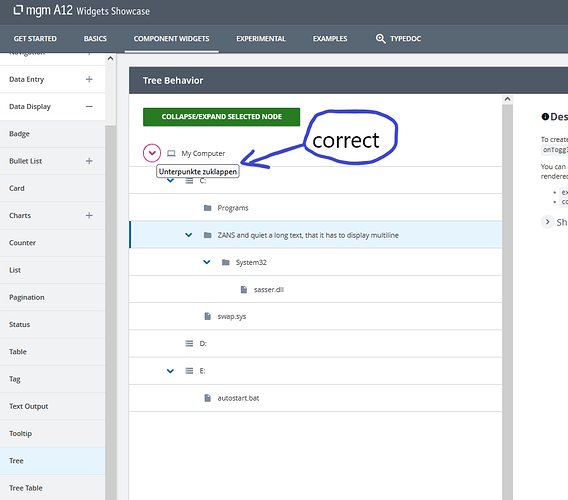
Task: Collapse the Data Display sidebar section
Action: (x=89, y=107)
